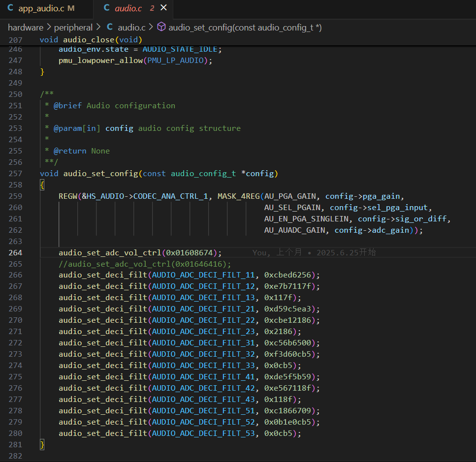This screenshot has width=476, height=462.
Task: Open the audio.c breadcrumb item
Action: pos(131,28)
